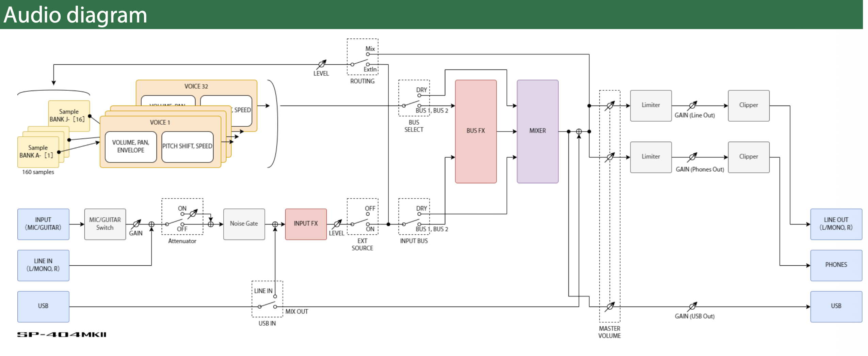This screenshot has width=868, height=356.
Task: Click the GAIN (Line Out) knob symbol
Action: click(692, 106)
